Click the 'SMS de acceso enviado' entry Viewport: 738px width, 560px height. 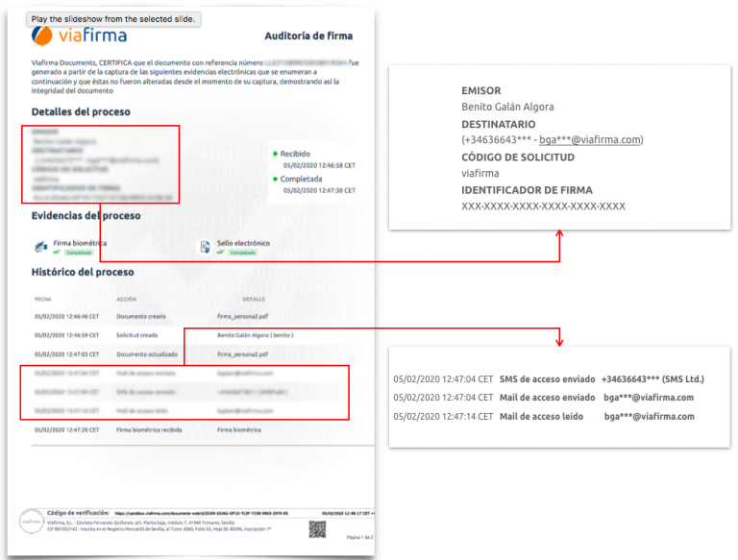(x=547, y=379)
